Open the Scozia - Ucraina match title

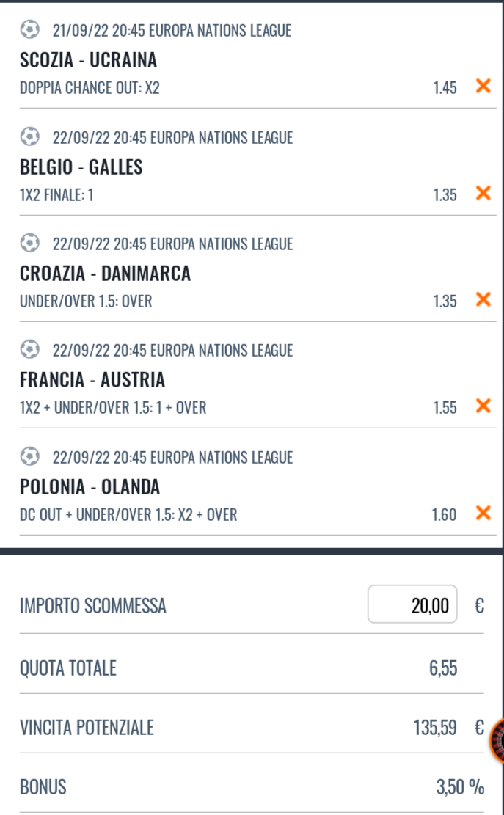89,60
